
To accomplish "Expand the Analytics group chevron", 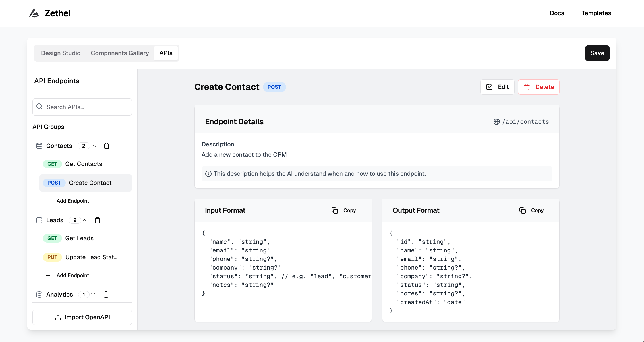I will coord(93,295).
